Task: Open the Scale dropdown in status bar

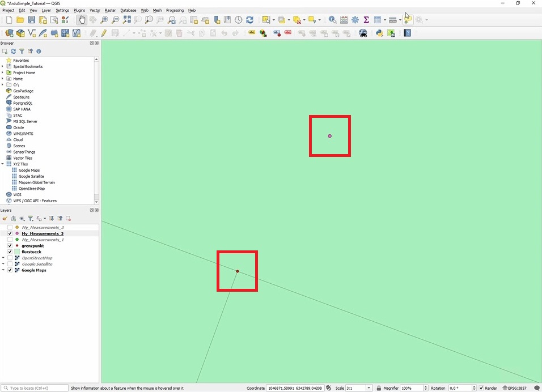Action: pyautogui.click(x=369, y=388)
